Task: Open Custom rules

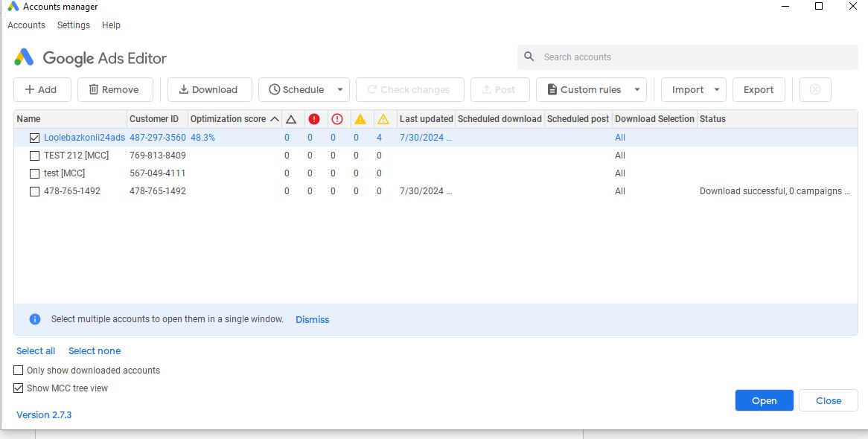Action: point(584,90)
